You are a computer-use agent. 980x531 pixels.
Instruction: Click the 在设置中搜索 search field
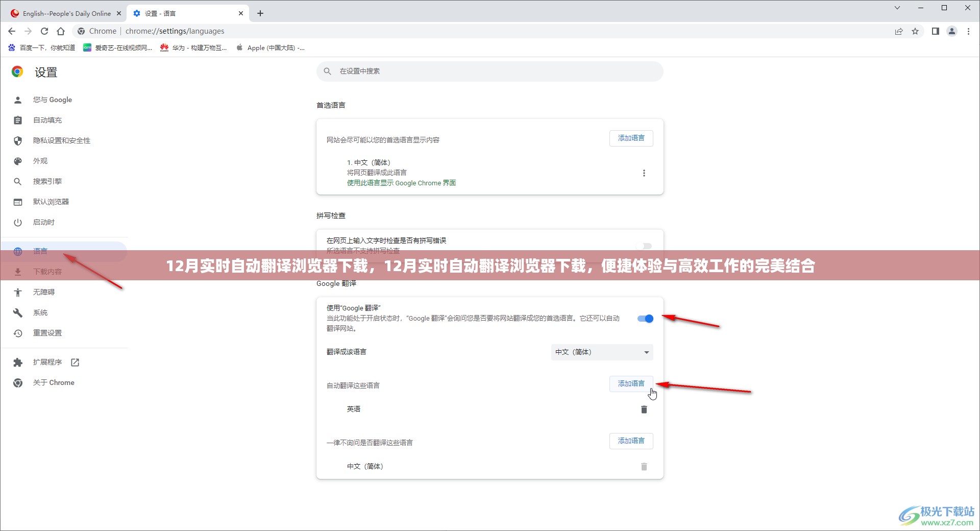490,71
